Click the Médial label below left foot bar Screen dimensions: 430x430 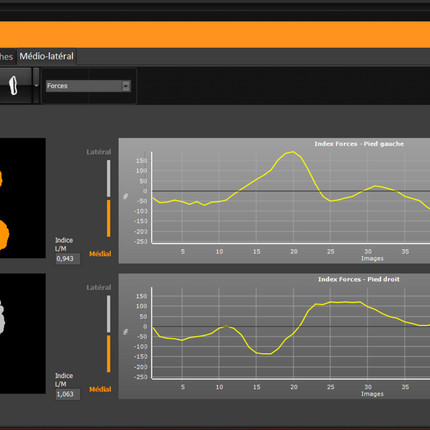pos(100,254)
